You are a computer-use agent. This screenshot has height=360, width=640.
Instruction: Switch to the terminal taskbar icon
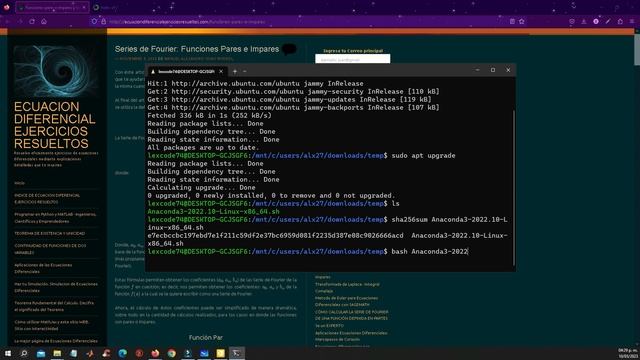[x=237, y=353]
